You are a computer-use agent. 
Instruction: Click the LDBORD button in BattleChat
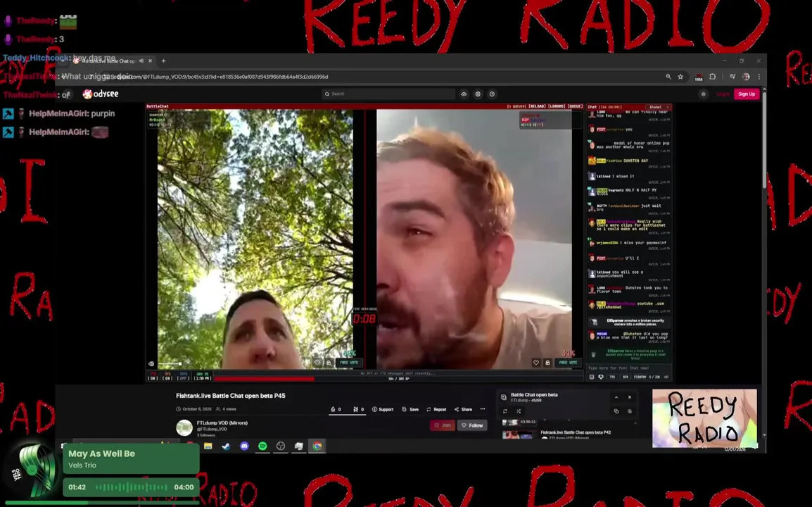(556, 106)
